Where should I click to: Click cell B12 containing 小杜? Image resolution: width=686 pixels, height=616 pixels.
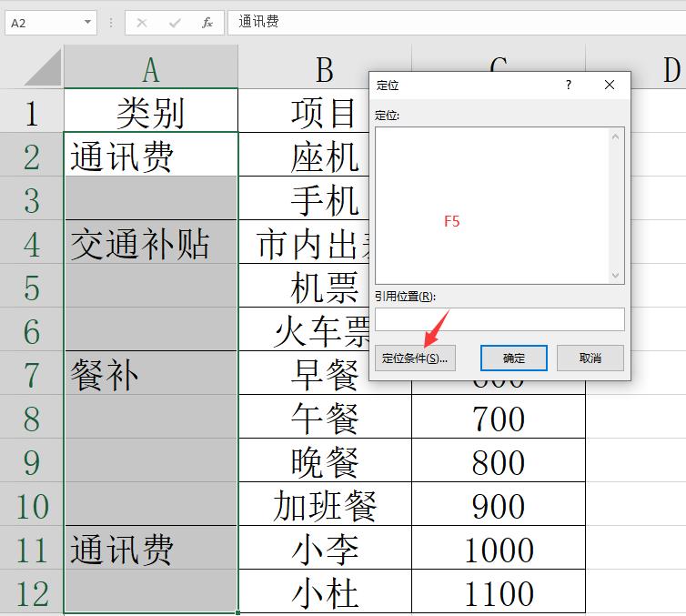pyautogui.click(x=325, y=592)
